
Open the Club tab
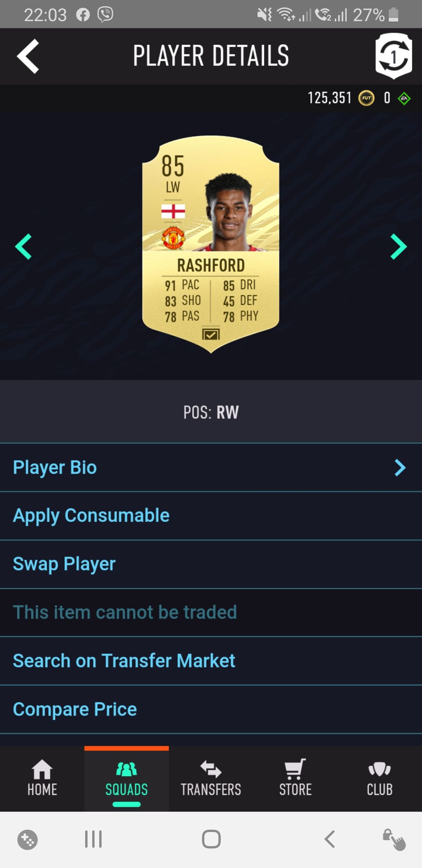tap(380, 778)
